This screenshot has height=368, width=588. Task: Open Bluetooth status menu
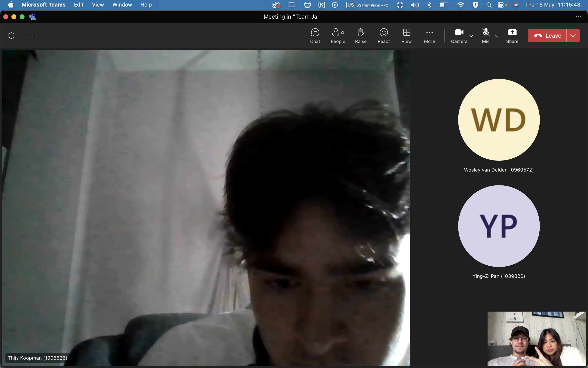(429, 5)
